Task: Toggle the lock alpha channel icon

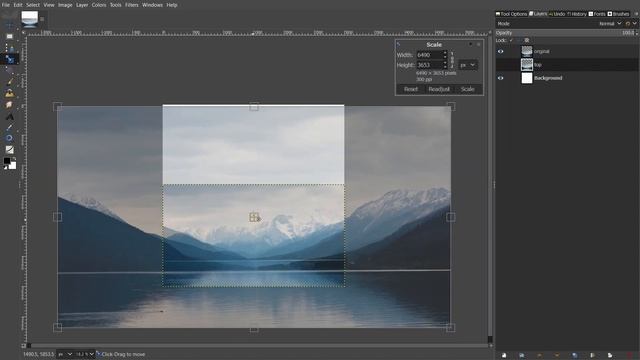Action: click(527, 40)
